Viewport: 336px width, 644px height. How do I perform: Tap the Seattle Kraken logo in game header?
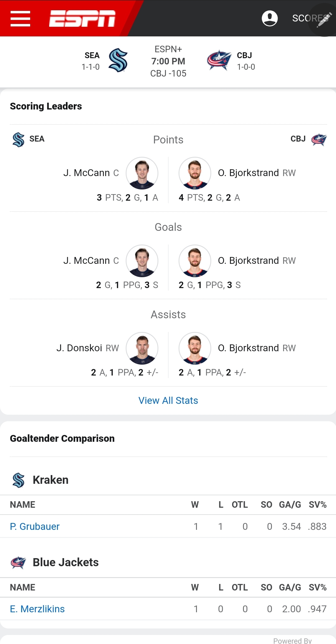click(x=118, y=60)
